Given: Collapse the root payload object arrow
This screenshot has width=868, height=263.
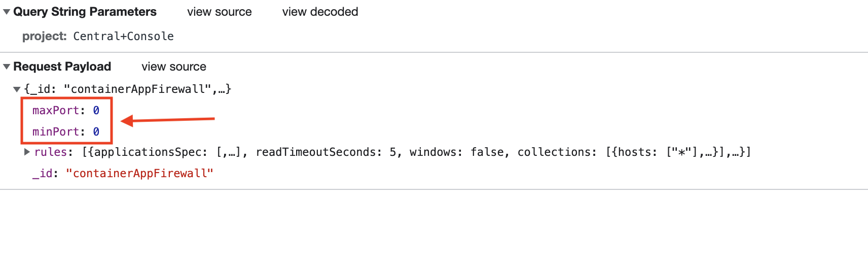Looking at the screenshot, I should 17,89.
